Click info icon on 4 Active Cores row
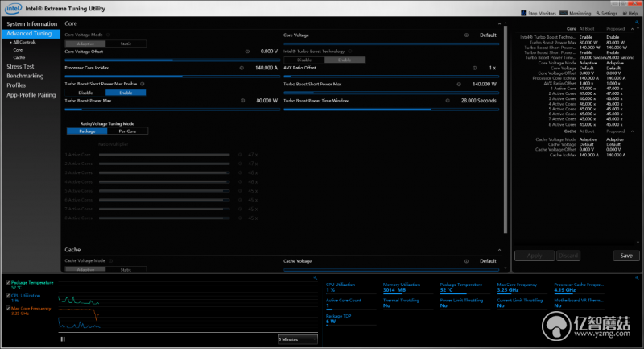644x349 pixels. [x=240, y=181]
